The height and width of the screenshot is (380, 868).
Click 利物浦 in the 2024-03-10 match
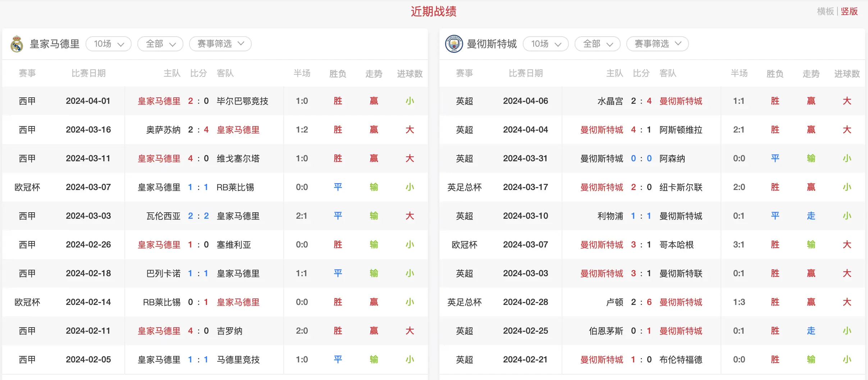(x=610, y=216)
